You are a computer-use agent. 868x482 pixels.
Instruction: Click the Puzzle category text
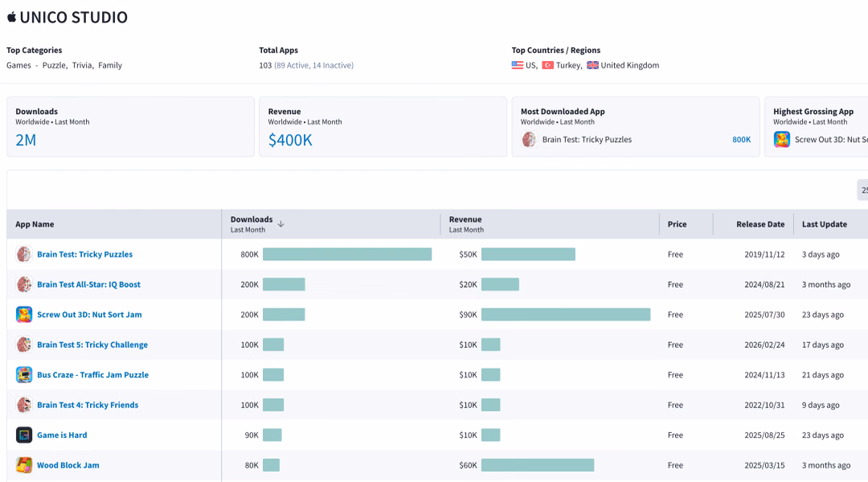(x=55, y=65)
